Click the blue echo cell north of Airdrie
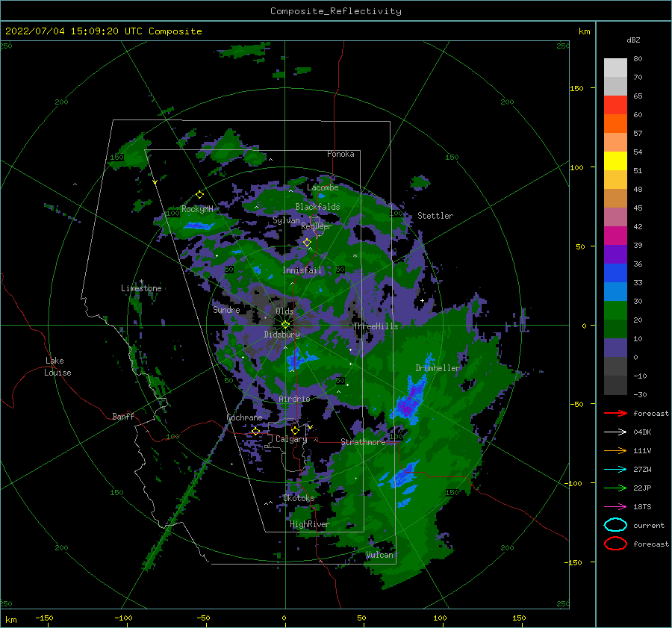 [x=300, y=359]
